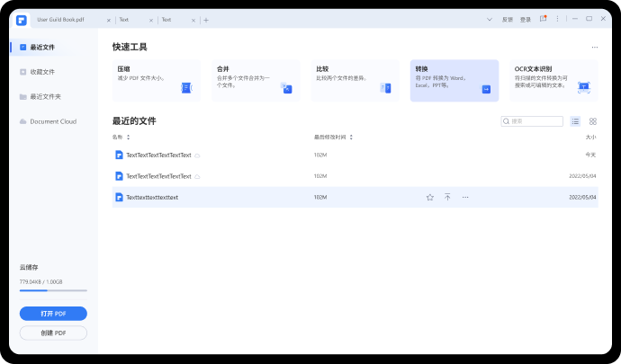Click the compress icon in the 压缩 card
This screenshot has height=364, width=621.
[x=186, y=88]
